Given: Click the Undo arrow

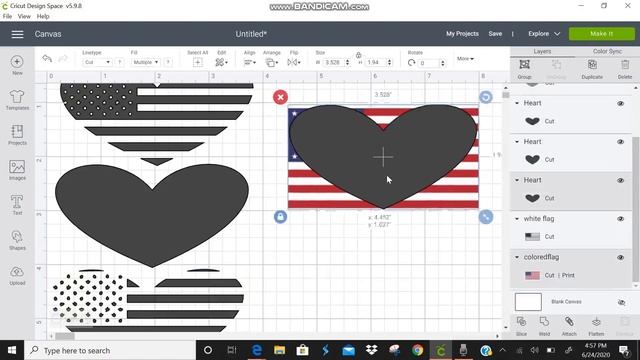Looking at the screenshot, I should [x=47, y=59].
